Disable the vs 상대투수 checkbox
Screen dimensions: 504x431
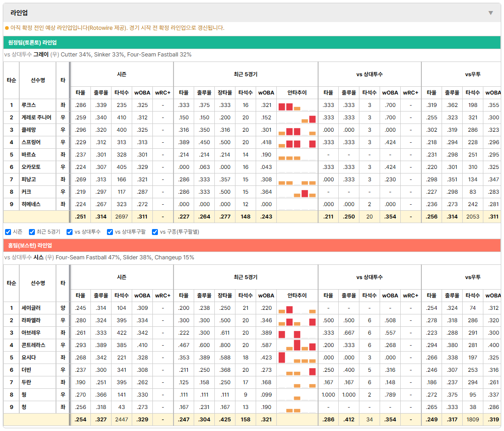(x=69, y=232)
